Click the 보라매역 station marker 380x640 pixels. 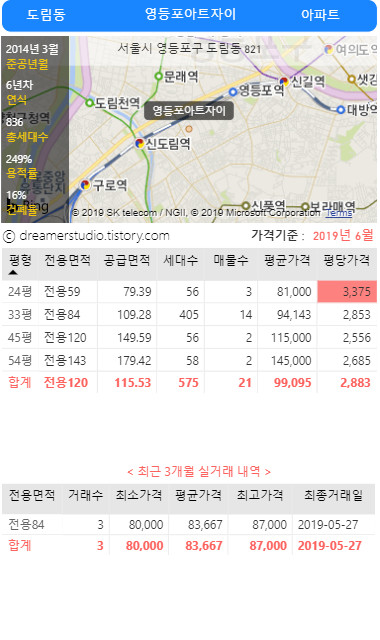click(305, 206)
